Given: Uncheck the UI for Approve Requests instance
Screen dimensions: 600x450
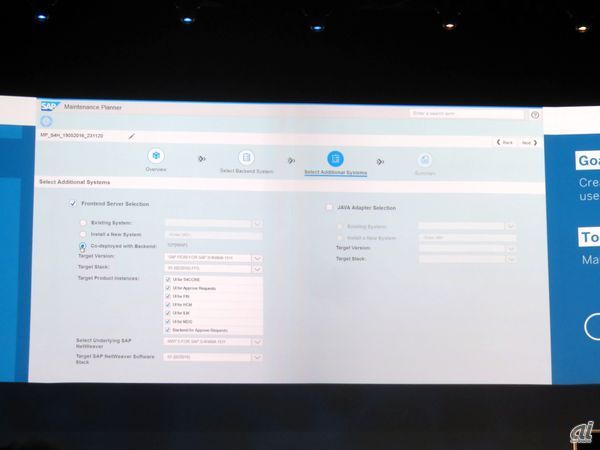Looking at the screenshot, I should (x=168, y=288).
